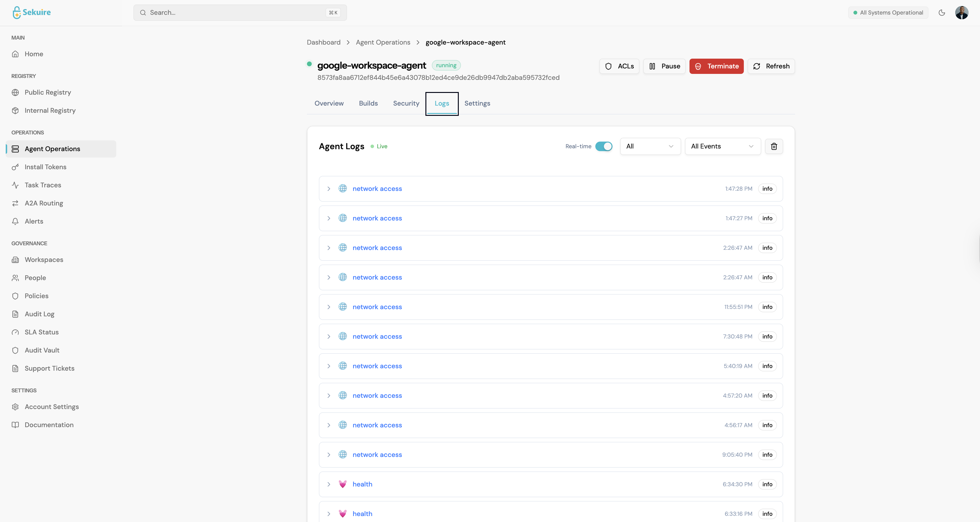This screenshot has height=522, width=980.
Task: Click the Sekuire logo
Action: coord(31,12)
